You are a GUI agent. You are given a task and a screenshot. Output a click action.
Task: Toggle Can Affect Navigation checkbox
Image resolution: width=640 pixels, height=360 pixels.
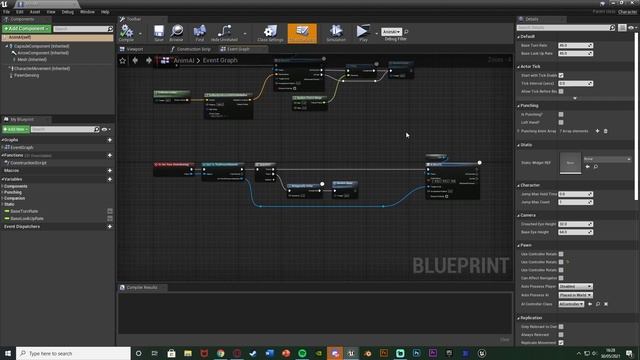pos(561,278)
